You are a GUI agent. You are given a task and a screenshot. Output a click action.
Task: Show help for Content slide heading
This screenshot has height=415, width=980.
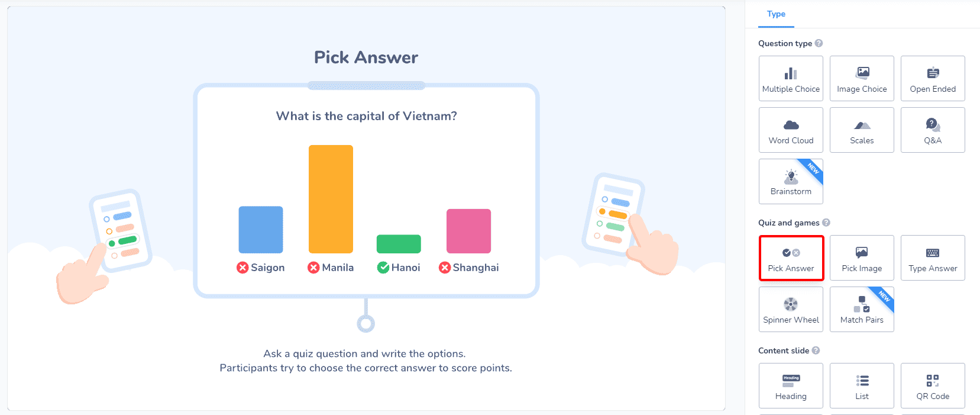816,350
